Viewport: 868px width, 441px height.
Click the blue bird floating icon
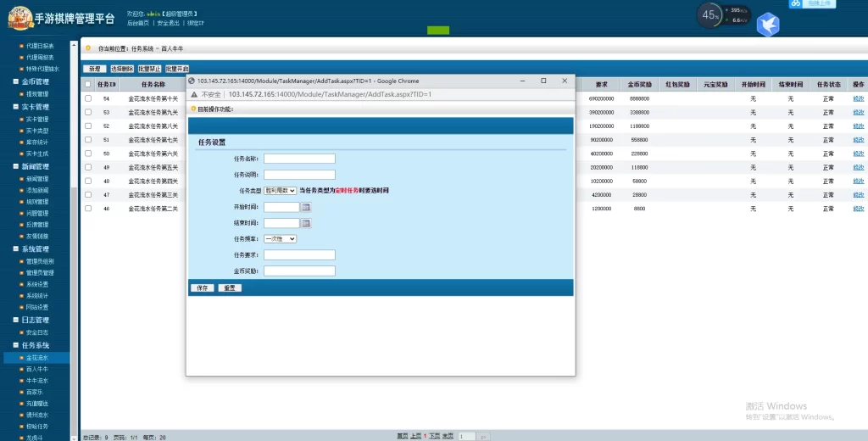coord(768,25)
